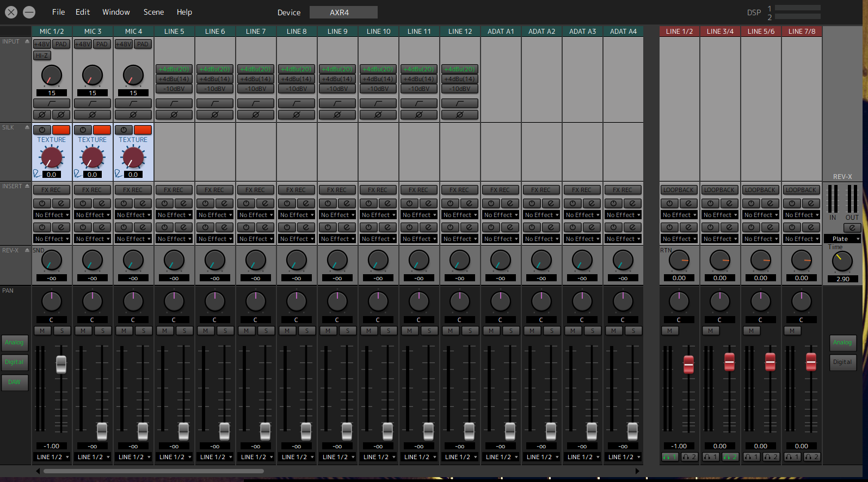Invert phase on the LINE 12 channel
This screenshot has height=482, width=868.
coord(460,115)
